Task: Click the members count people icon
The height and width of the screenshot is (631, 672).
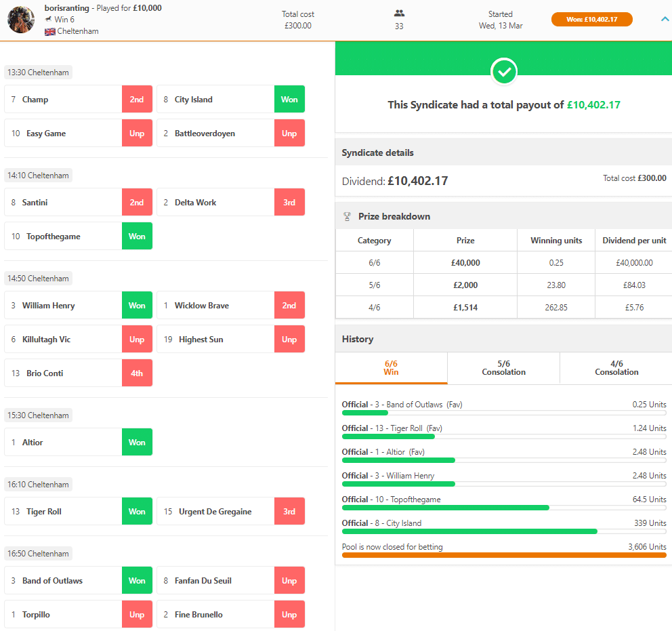Action: click(399, 13)
